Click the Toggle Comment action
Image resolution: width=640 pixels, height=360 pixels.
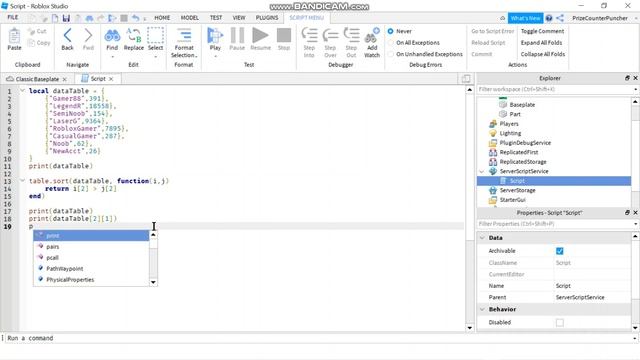542,31
